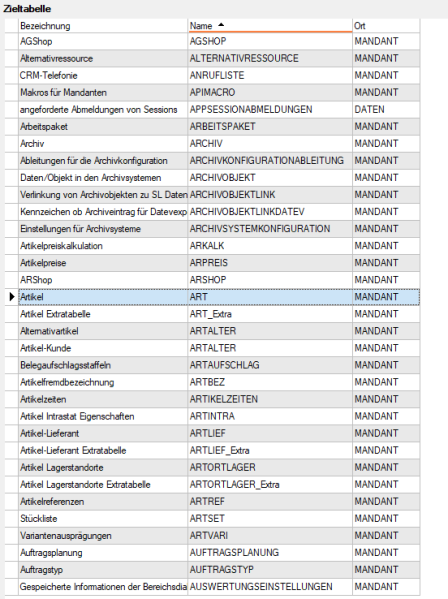This screenshot has height=599, width=448.
Task: Click Daten/Objekt in den Archivsystemen
Action: tap(103, 178)
